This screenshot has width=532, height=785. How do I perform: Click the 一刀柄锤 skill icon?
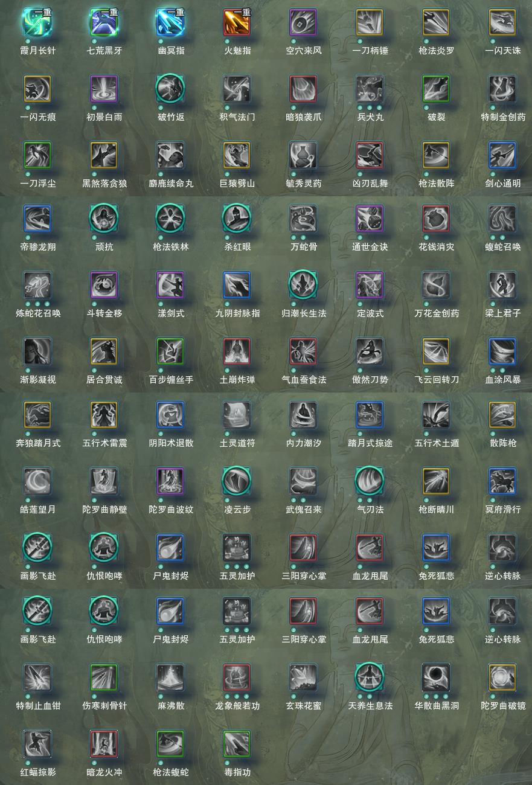(x=370, y=22)
